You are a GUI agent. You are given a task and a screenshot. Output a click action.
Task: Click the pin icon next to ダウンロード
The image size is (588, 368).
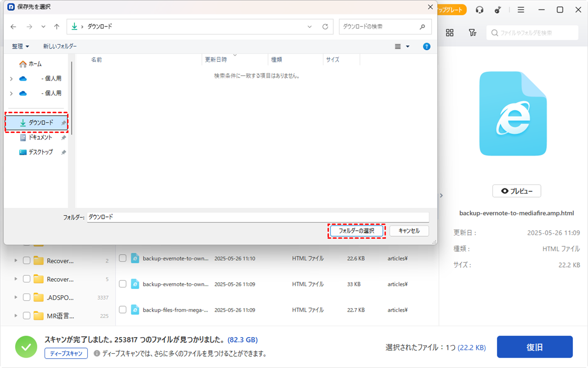63,123
